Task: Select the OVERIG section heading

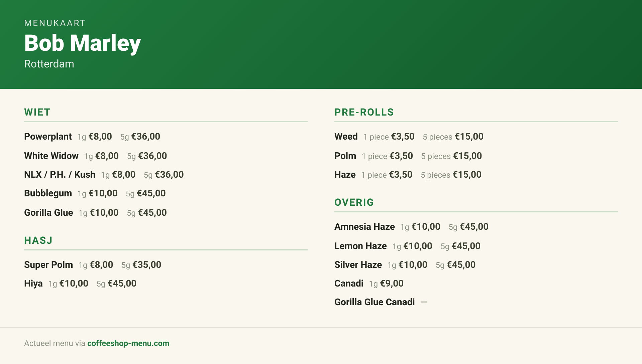Action: pos(354,202)
